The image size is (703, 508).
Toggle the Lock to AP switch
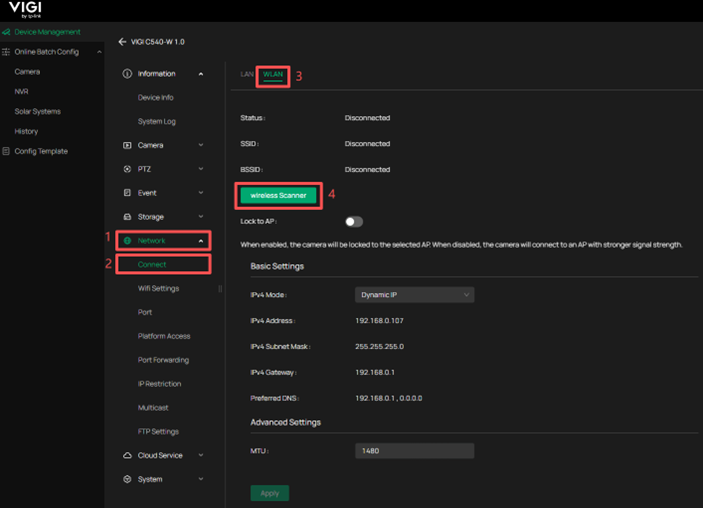(x=354, y=221)
